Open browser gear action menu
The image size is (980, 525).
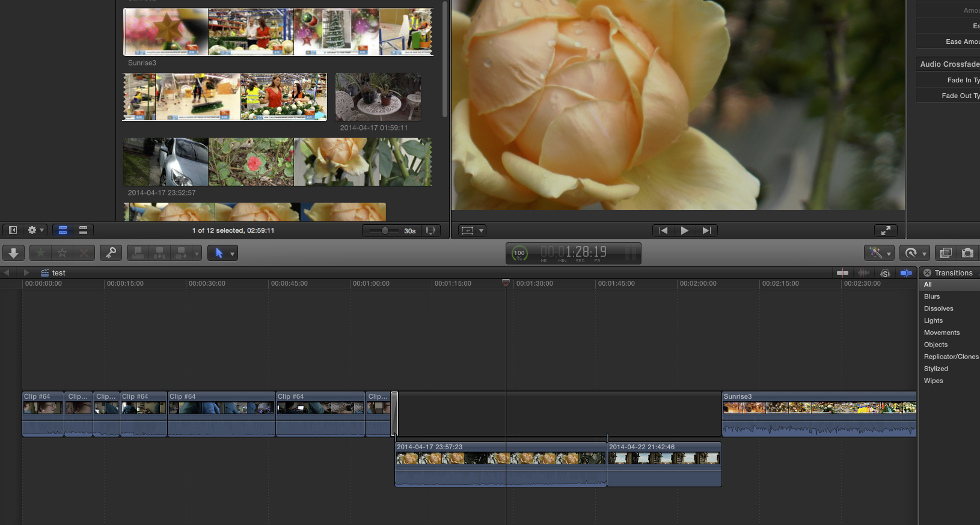point(35,230)
